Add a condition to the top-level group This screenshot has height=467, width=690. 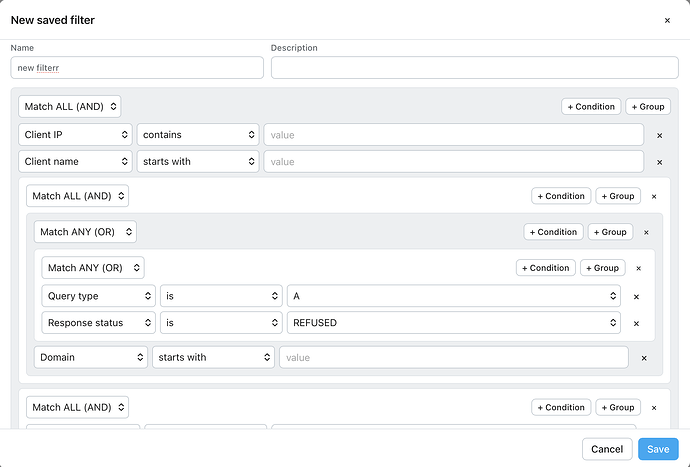pyautogui.click(x=591, y=107)
